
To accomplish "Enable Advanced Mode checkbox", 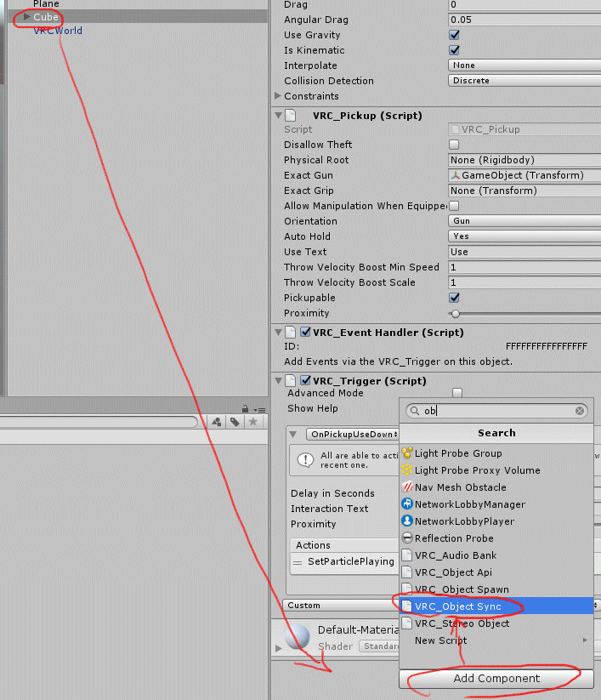I will (x=456, y=393).
